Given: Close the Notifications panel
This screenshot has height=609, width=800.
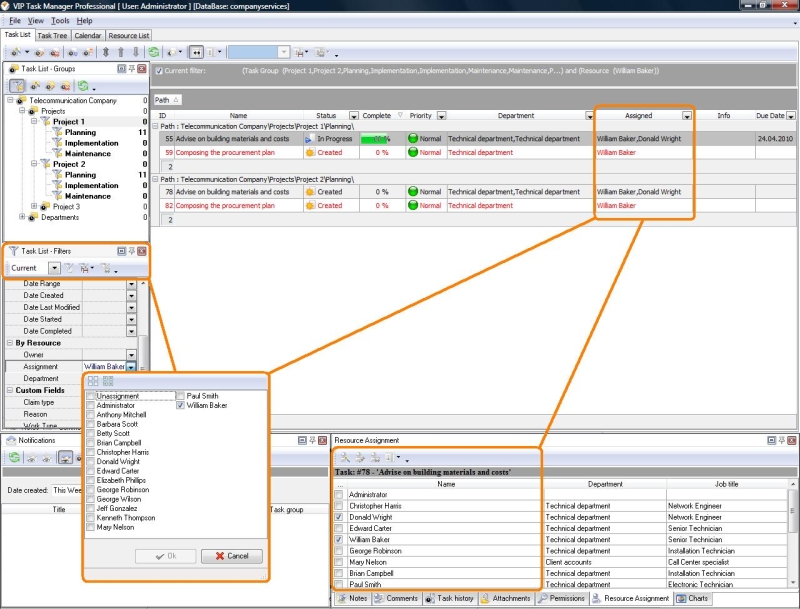Looking at the screenshot, I should pyautogui.click(x=322, y=440).
